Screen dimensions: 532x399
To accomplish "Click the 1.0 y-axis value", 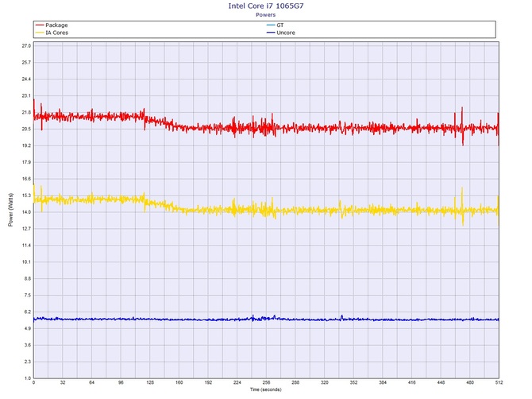I will click(28, 378).
